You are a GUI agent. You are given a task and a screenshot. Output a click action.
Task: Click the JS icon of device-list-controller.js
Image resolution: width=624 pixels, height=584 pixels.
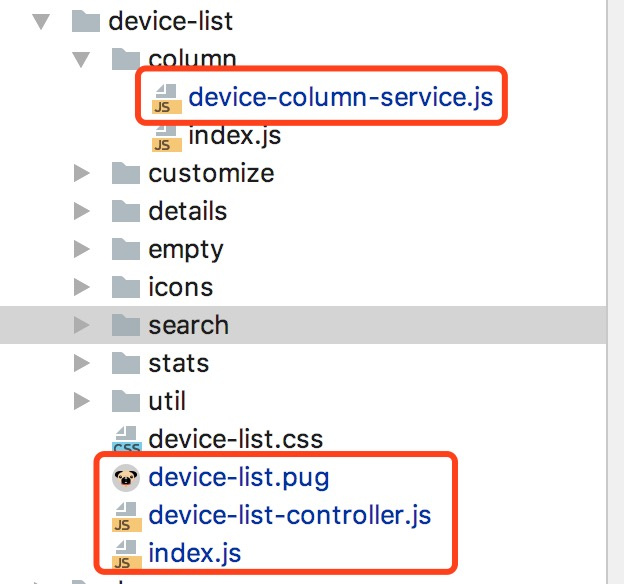(x=127, y=517)
